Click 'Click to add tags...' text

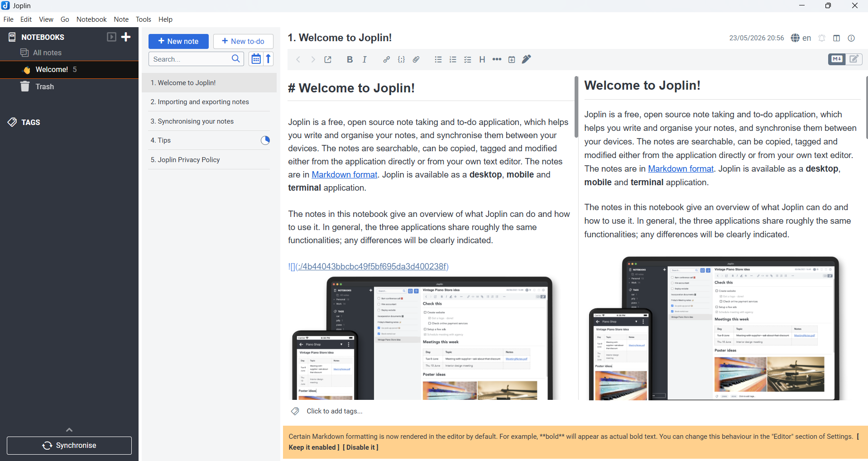[335, 411]
